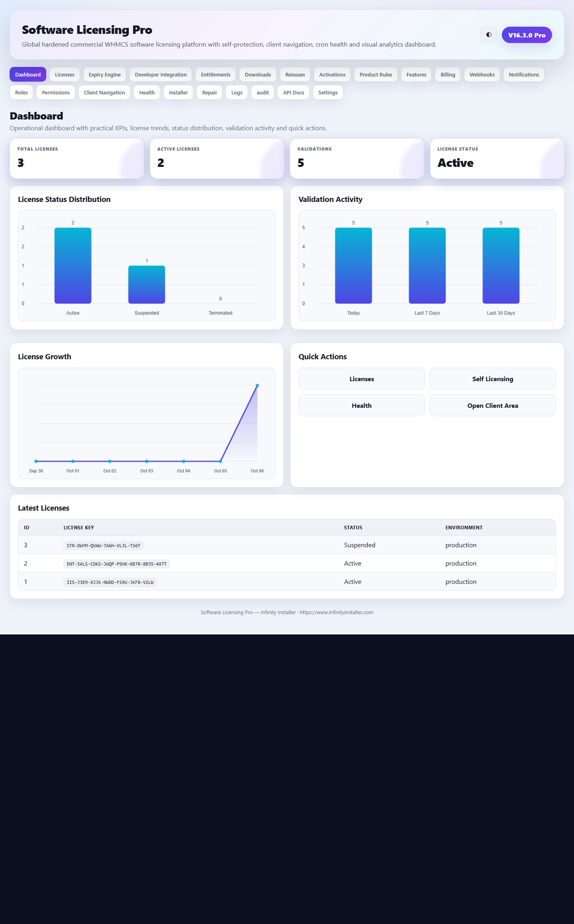Click the Suspended status in license table
Screen dimensions: 574x924
click(360, 545)
